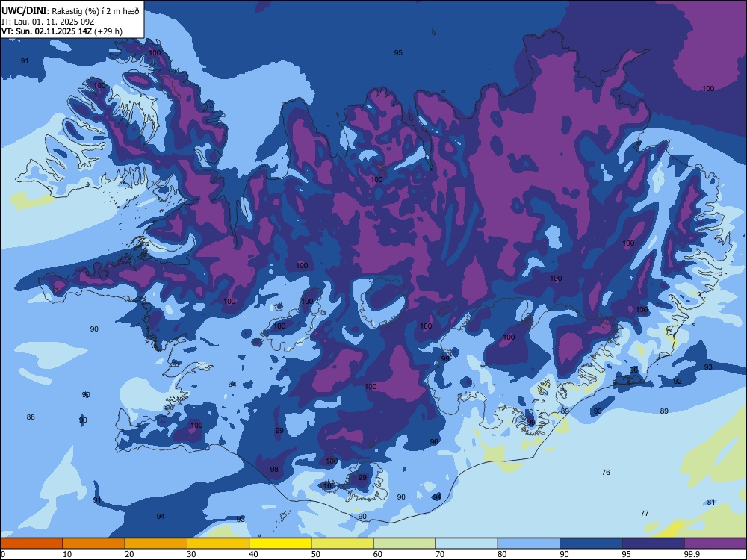This screenshot has width=747, height=560.
Task: Select the legend label '30'
Action: tap(191, 554)
